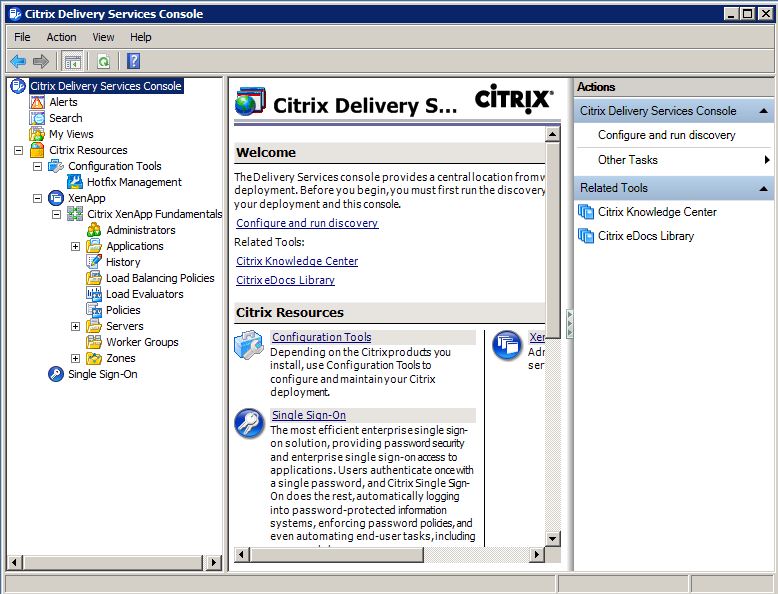The image size is (778, 594).
Task: Click the Back arrow toolbar icon
Action: [x=18, y=62]
